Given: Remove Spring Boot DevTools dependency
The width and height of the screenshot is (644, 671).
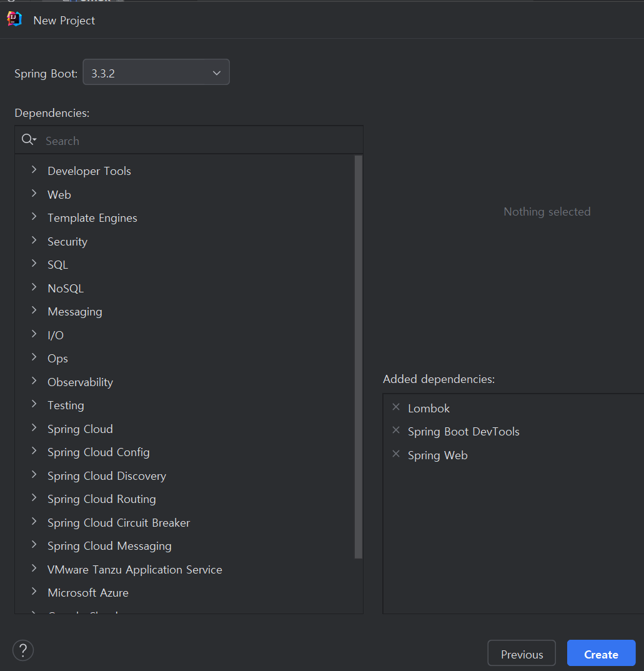Looking at the screenshot, I should click(396, 430).
